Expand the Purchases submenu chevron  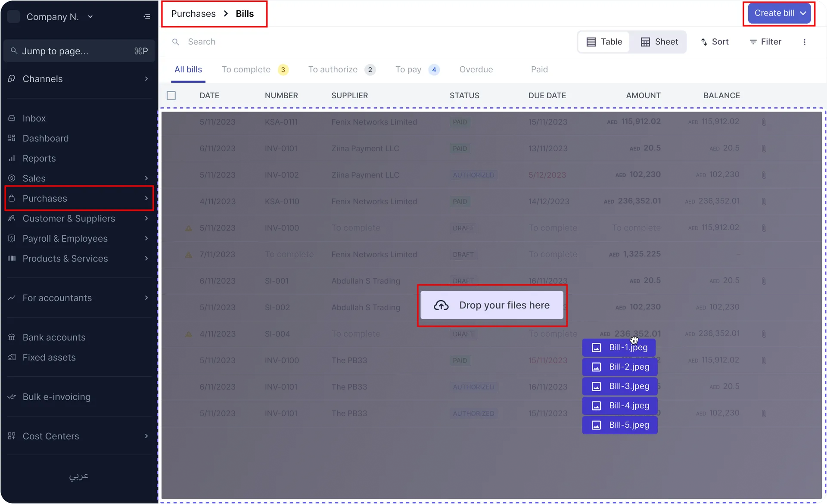pyautogui.click(x=146, y=199)
